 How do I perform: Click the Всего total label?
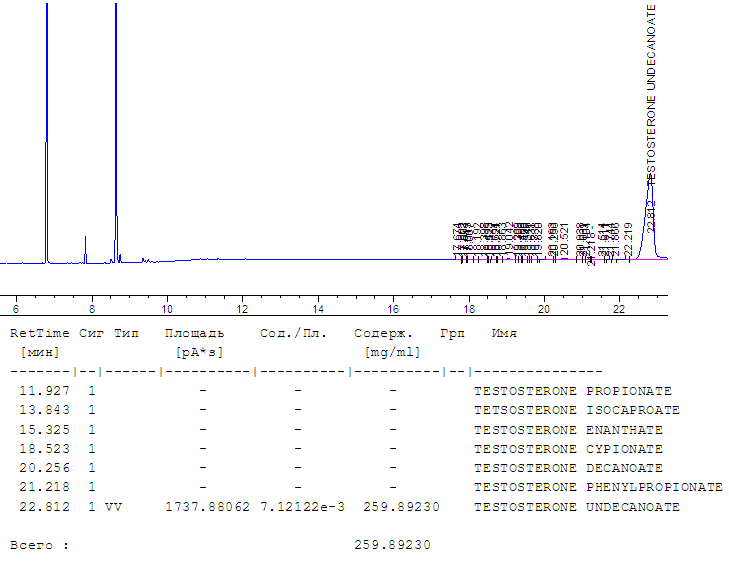pos(40,545)
